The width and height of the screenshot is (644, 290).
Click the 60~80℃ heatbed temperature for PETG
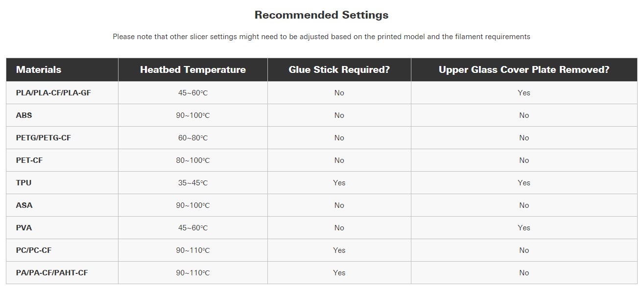click(x=193, y=138)
